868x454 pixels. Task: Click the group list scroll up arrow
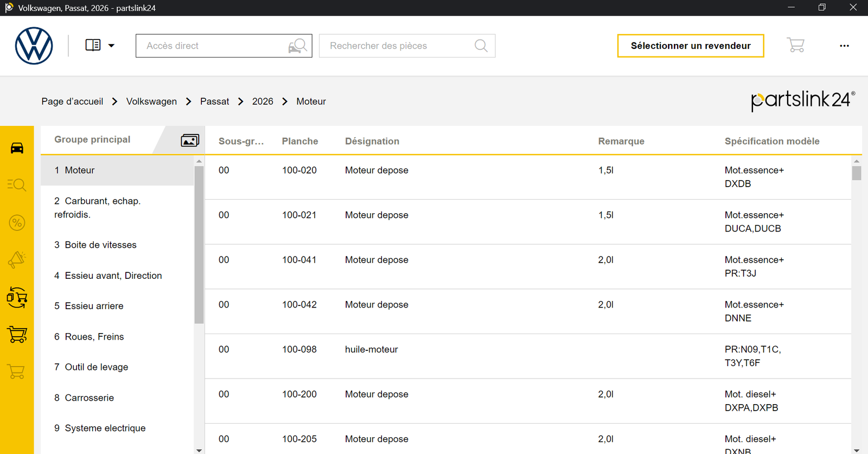pyautogui.click(x=199, y=161)
